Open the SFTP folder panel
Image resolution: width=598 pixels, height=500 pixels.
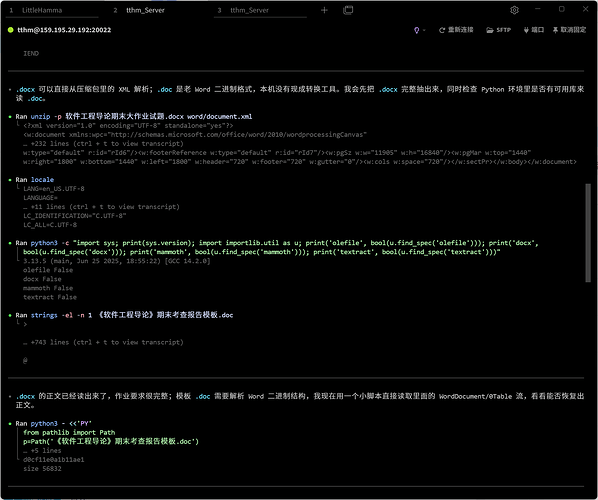point(498,30)
